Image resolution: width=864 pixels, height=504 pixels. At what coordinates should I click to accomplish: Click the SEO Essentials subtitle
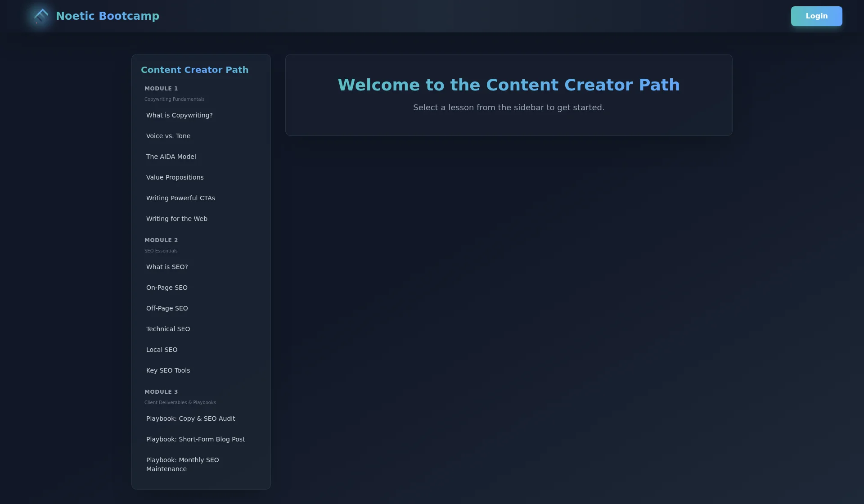tap(161, 251)
